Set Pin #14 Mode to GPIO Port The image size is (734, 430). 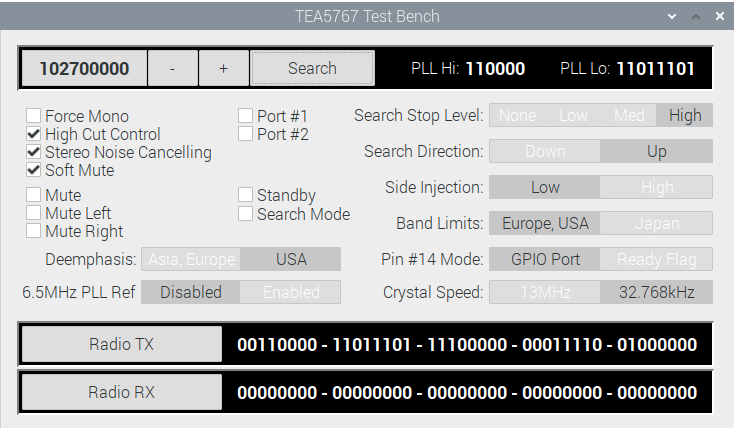(x=545, y=259)
